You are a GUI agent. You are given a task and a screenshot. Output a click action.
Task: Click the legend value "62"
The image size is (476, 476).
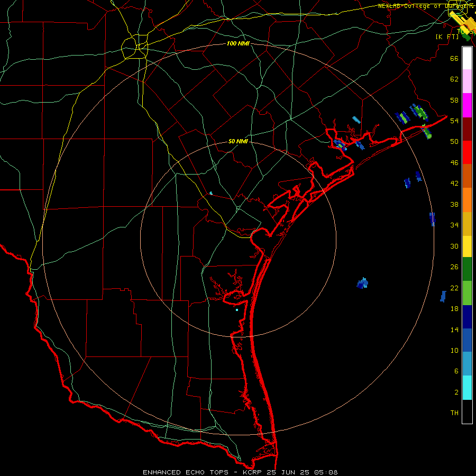coord(454,79)
